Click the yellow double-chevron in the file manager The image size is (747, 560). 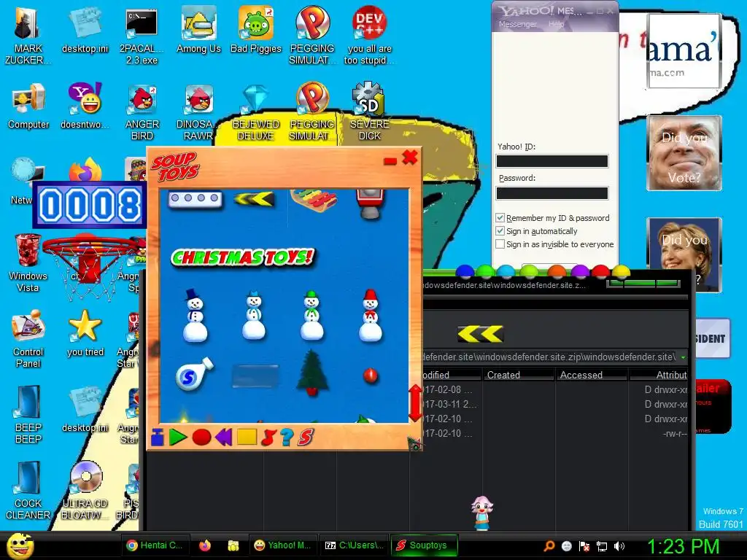480,334
